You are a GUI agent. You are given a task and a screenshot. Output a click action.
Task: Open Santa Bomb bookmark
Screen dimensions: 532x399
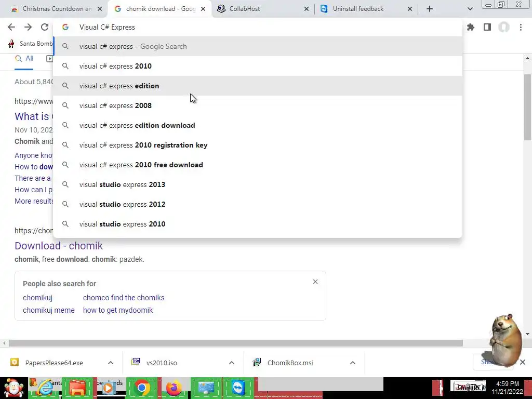[31, 44]
